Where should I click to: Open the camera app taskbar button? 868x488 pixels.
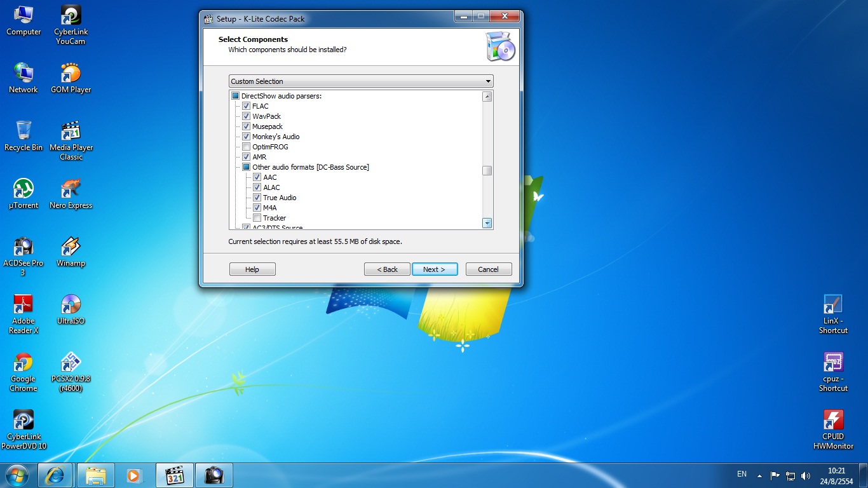[x=214, y=475]
